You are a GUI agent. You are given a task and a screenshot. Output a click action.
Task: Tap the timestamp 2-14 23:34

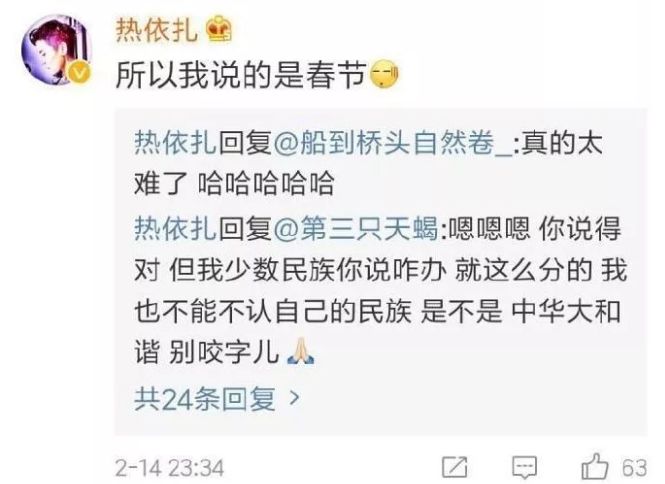coord(169,468)
